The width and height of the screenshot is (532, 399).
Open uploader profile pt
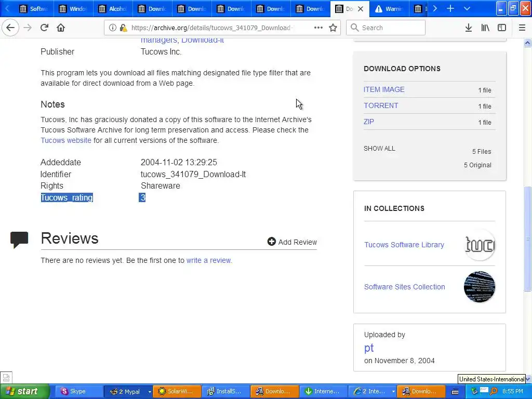369,348
